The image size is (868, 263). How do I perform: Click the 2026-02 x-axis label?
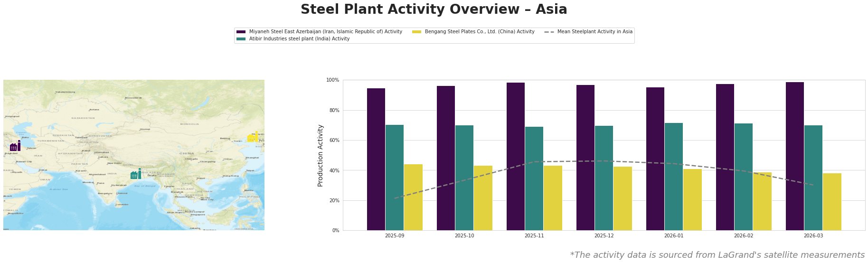coord(744,235)
